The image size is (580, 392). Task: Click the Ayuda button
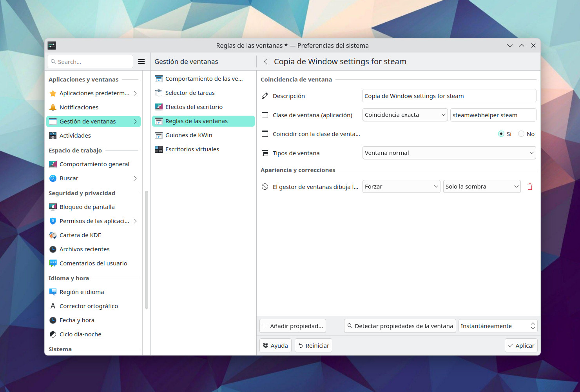(275, 346)
